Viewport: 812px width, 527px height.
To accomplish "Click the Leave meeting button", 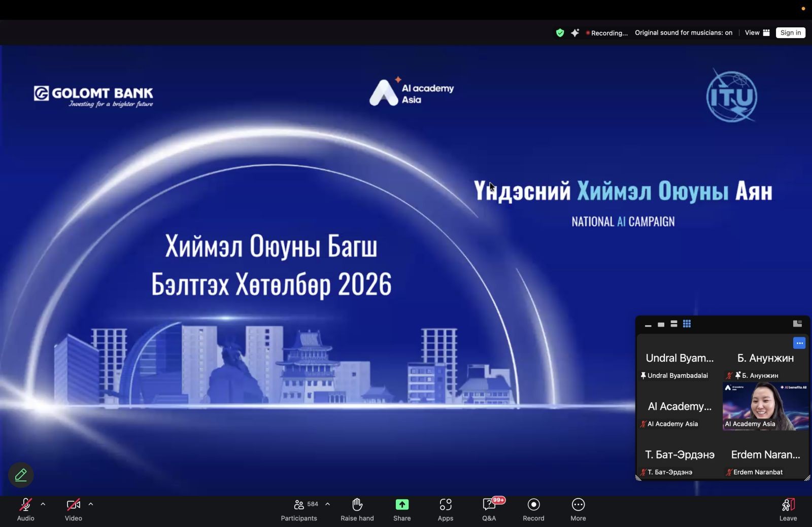I will [x=788, y=509].
